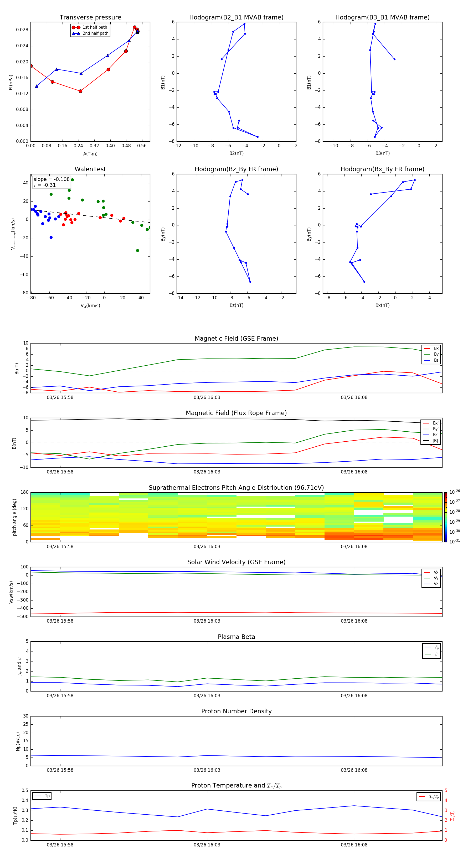The width and height of the screenshot is (473, 868).
Task: Click the "Transverse pressure" plot title
Action: point(90,18)
